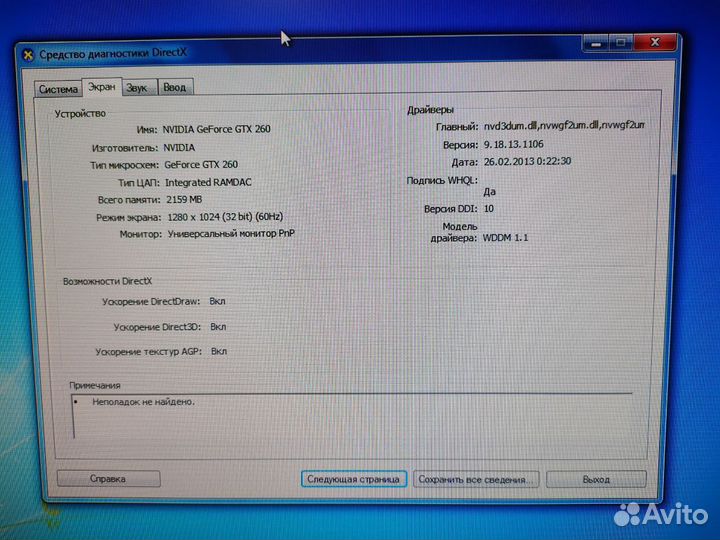The width and height of the screenshot is (720, 540).
Task: Click the main driver nvd3dum.dll value
Action: pyautogui.click(x=564, y=125)
